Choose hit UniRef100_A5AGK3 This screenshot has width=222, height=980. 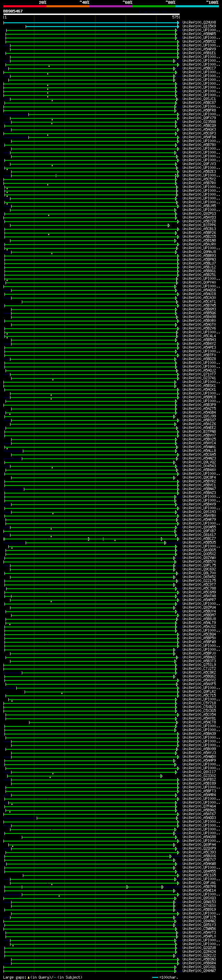(x=199, y=129)
